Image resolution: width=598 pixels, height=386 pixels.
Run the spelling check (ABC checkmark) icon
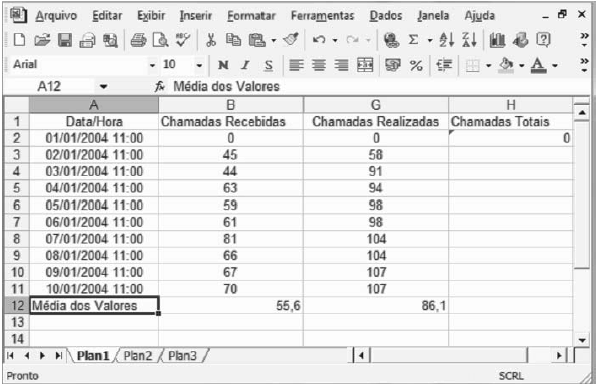coord(183,40)
